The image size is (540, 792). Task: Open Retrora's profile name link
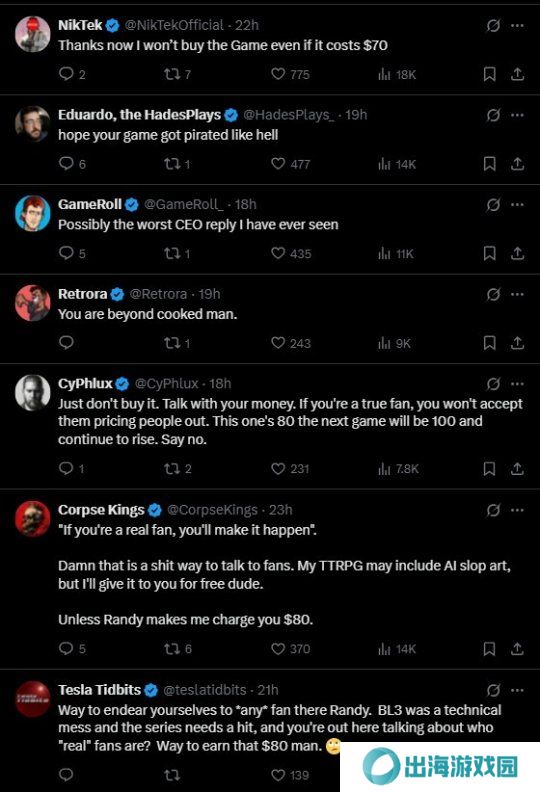click(x=82, y=294)
